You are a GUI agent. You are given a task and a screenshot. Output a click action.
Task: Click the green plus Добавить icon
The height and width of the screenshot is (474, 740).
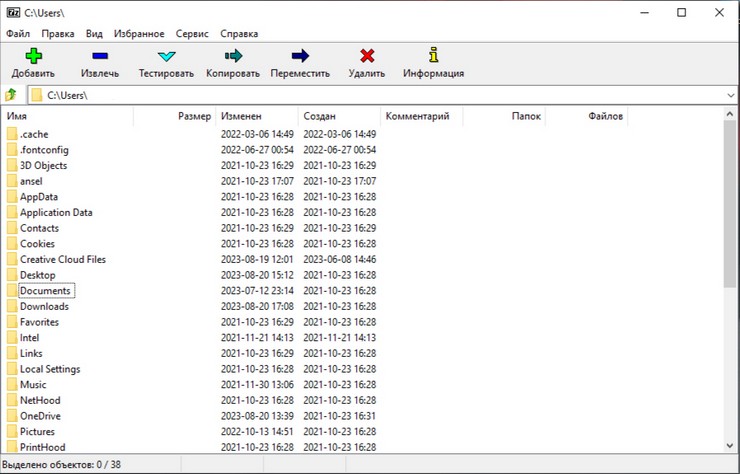point(35,56)
